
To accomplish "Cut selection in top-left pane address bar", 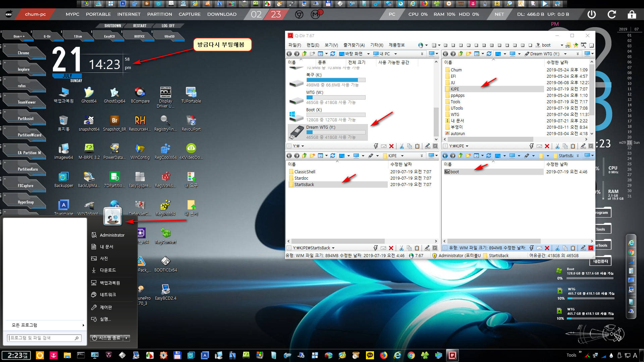I will pos(401,146).
